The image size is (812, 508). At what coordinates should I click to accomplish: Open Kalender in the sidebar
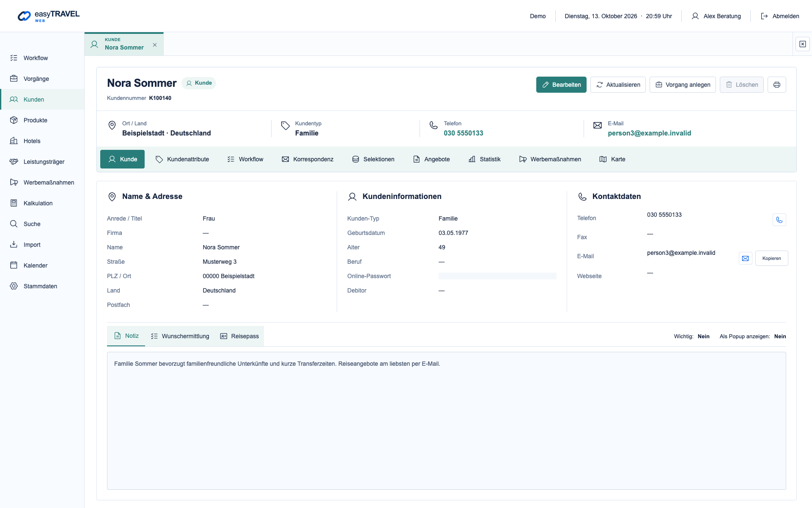point(42,265)
